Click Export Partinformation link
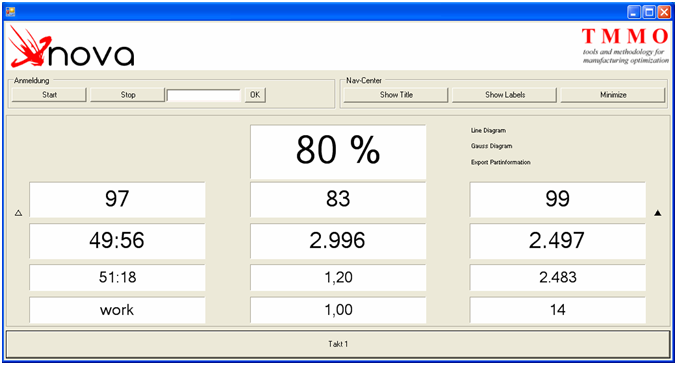 point(500,162)
